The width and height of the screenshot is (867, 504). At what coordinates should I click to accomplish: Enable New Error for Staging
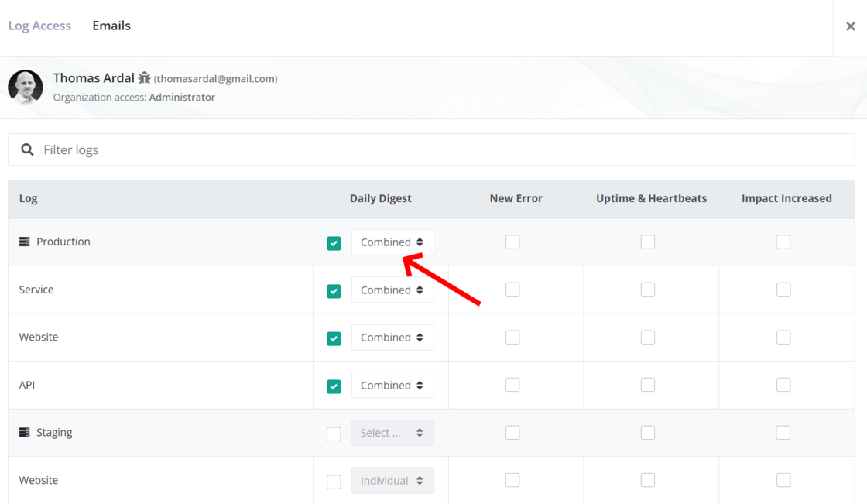(x=512, y=432)
